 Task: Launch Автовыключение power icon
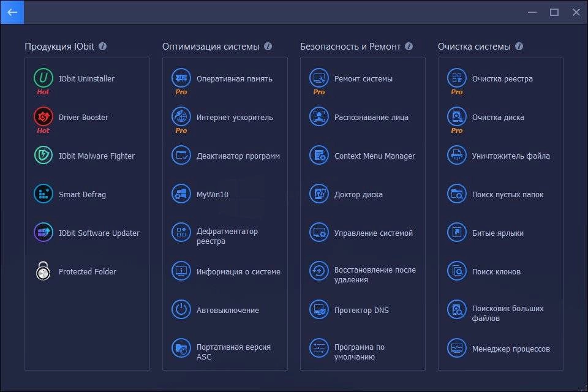pyautogui.click(x=181, y=310)
